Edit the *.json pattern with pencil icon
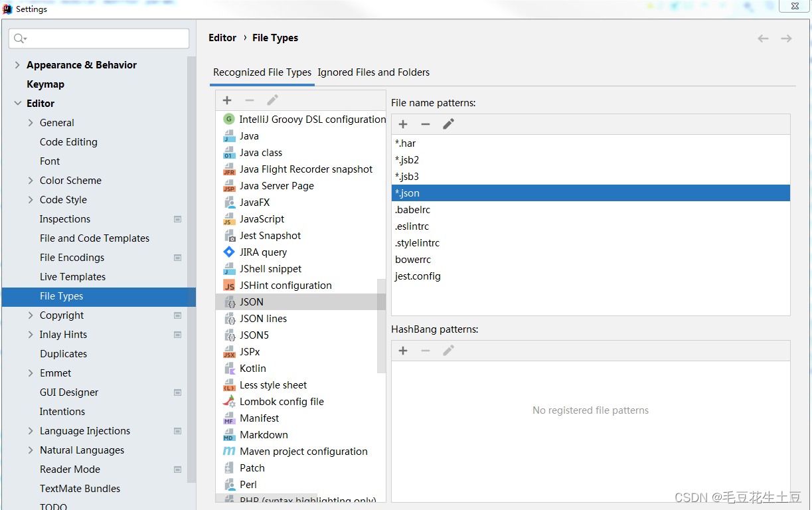 [x=447, y=124]
